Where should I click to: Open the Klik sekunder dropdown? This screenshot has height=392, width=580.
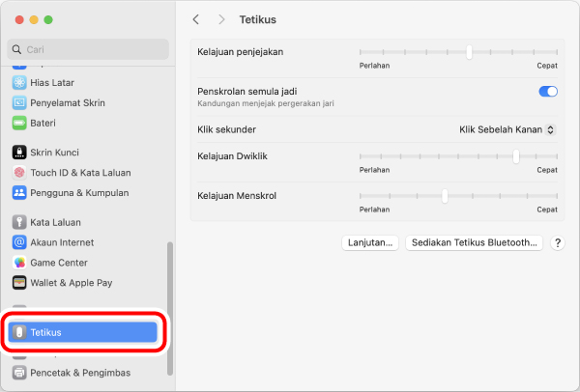[507, 128]
